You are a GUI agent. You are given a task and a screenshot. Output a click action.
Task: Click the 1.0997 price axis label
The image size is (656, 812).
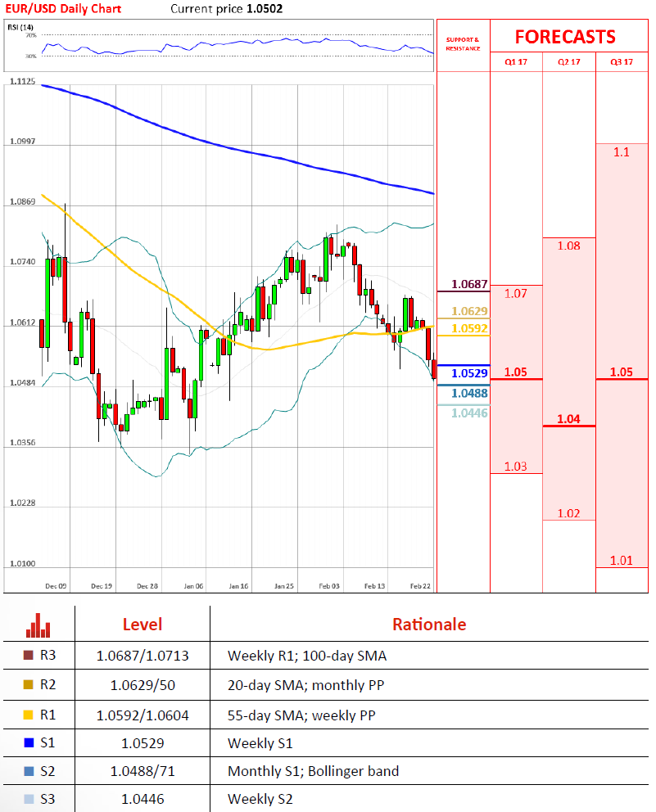coord(23,141)
